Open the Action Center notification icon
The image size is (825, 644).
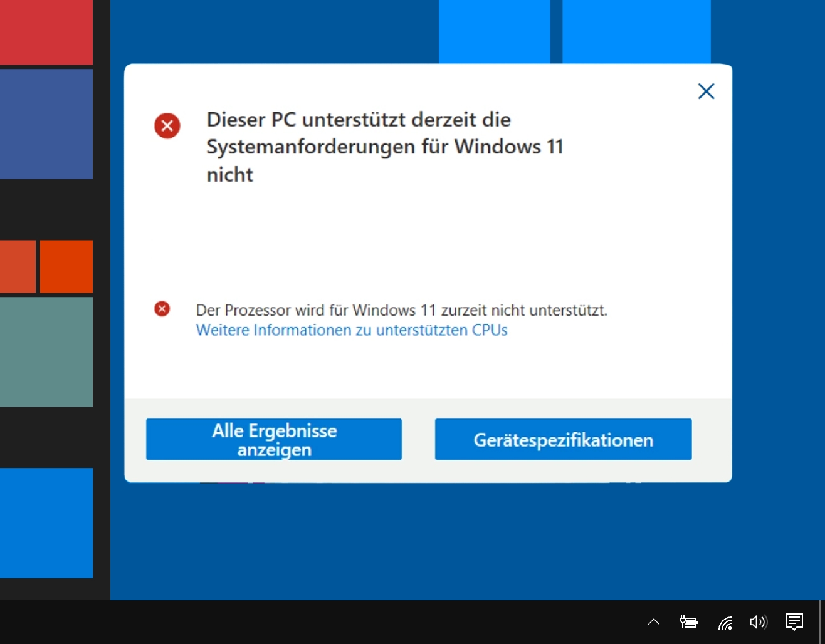click(794, 622)
